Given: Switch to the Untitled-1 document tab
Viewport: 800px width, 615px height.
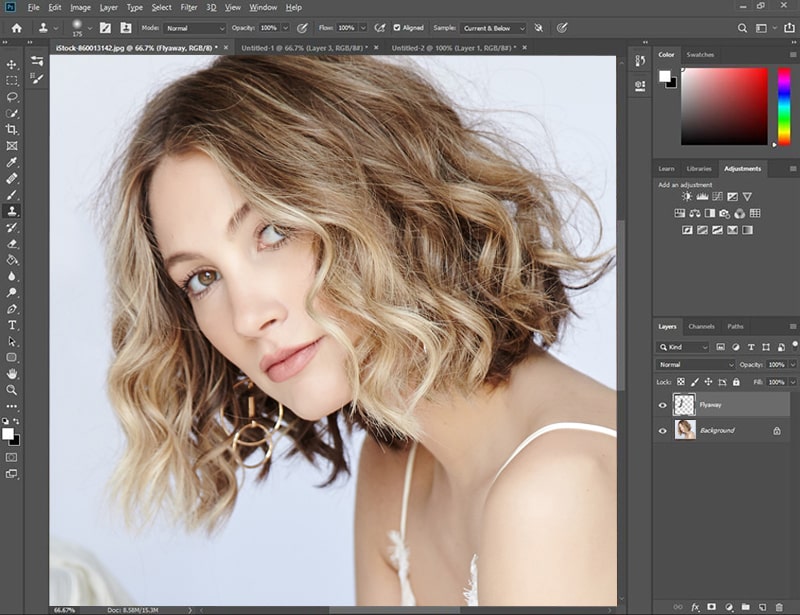Looking at the screenshot, I should tap(304, 47).
